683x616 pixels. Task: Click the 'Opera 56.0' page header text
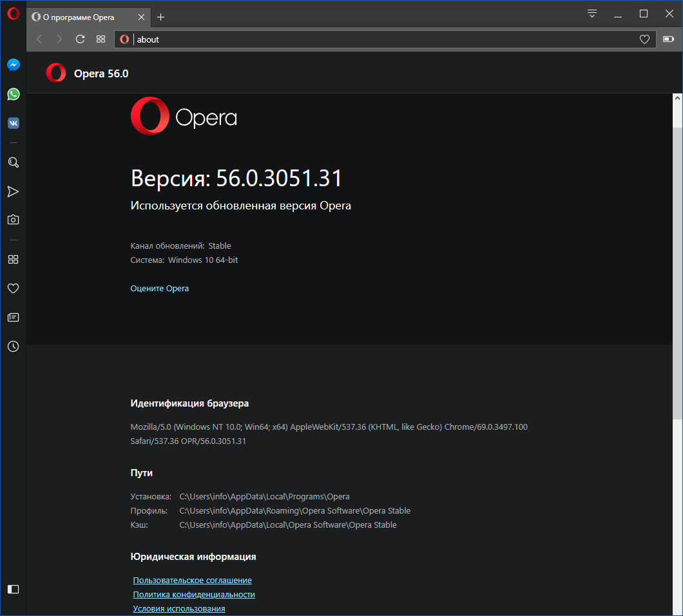pos(101,73)
